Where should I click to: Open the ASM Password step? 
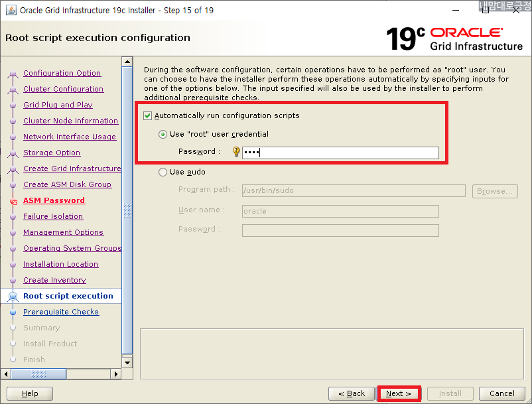[54, 200]
